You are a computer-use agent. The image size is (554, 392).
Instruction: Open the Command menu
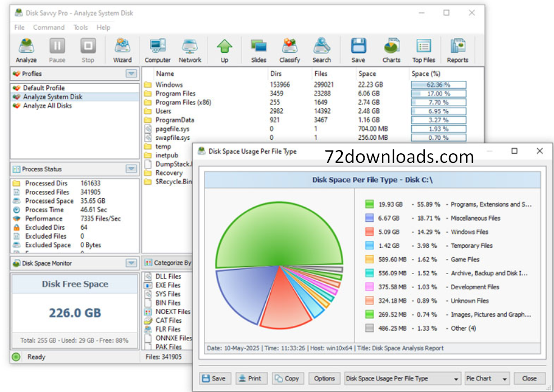pos(48,27)
